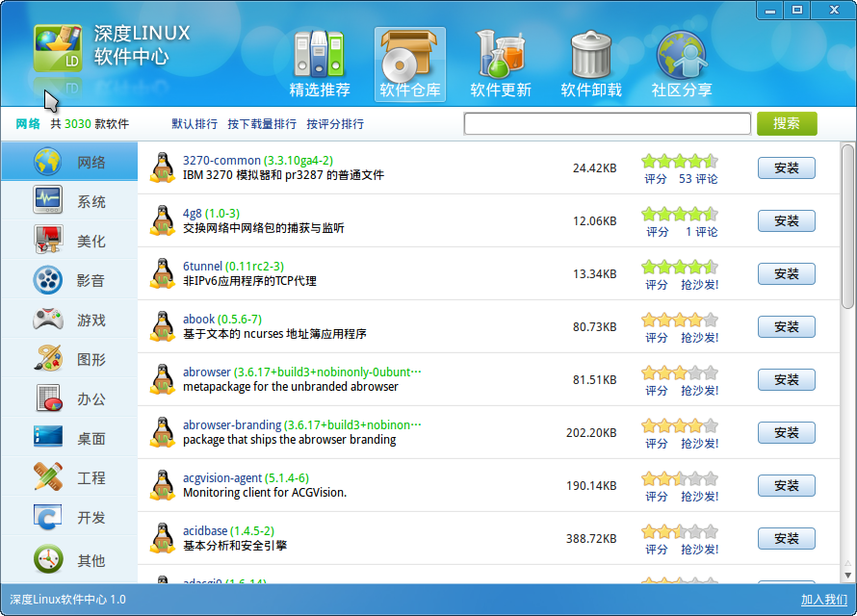Set star rating for abrowser
857x616 pixels.
point(680,373)
